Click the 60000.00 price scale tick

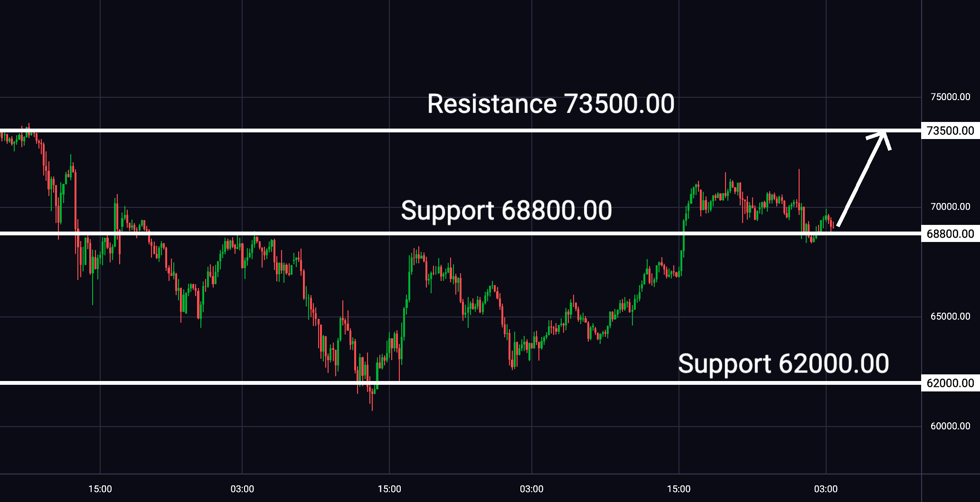[950, 426]
